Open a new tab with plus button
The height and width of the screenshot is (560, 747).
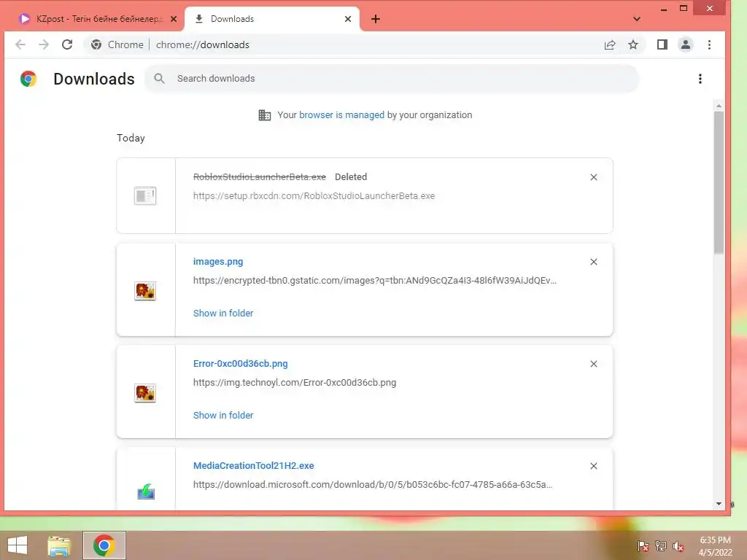(x=376, y=19)
